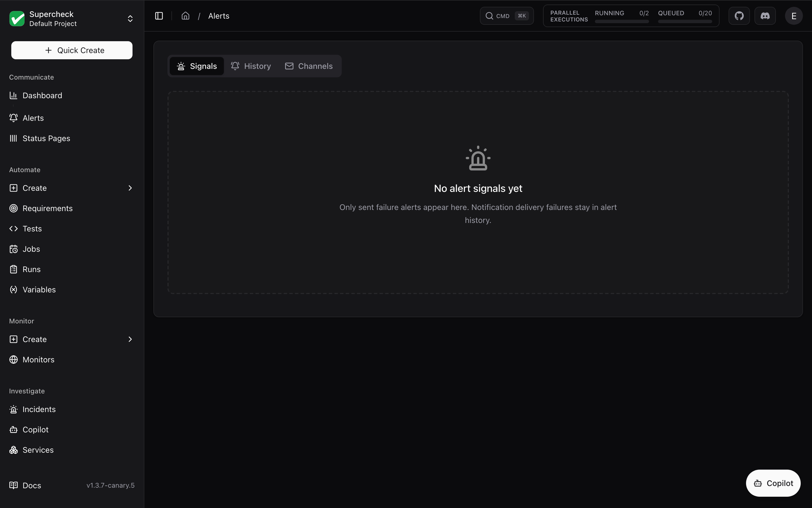Image resolution: width=812 pixels, height=508 pixels.
Task: Open the GitHub link icon
Action: pyautogui.click(x=739, y=16)
